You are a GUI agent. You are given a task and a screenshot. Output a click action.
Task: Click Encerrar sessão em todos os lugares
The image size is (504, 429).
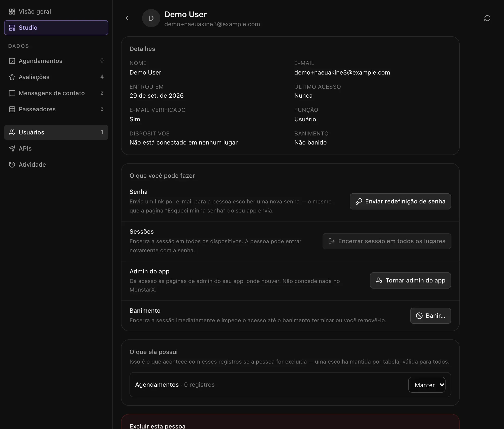point(387,241)
